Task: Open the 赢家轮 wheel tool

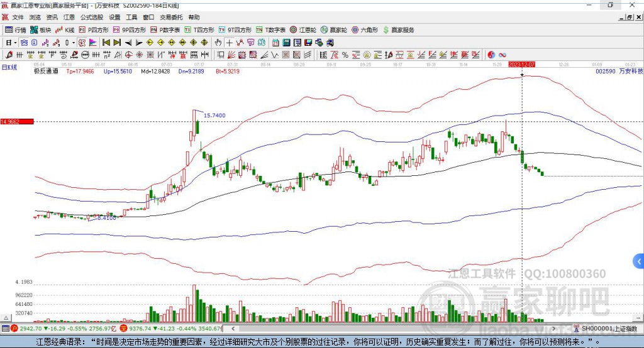Action: click(x=334, y=30)
